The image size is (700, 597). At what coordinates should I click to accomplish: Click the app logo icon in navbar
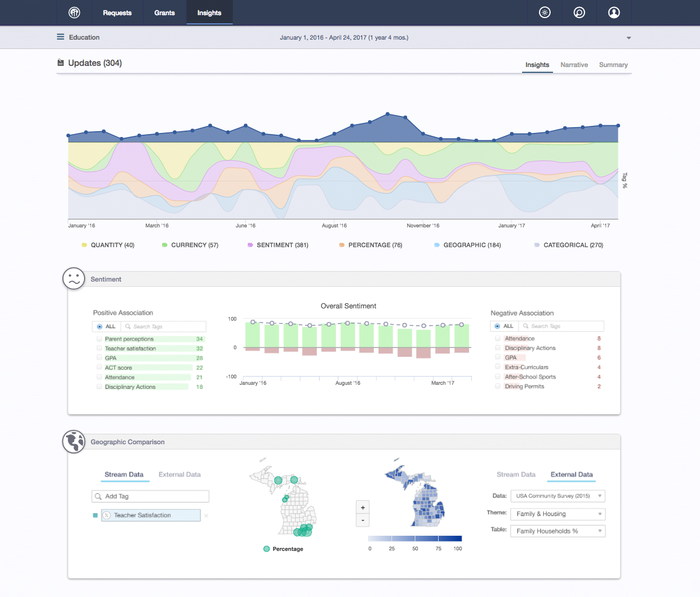(x=74, y=12)
